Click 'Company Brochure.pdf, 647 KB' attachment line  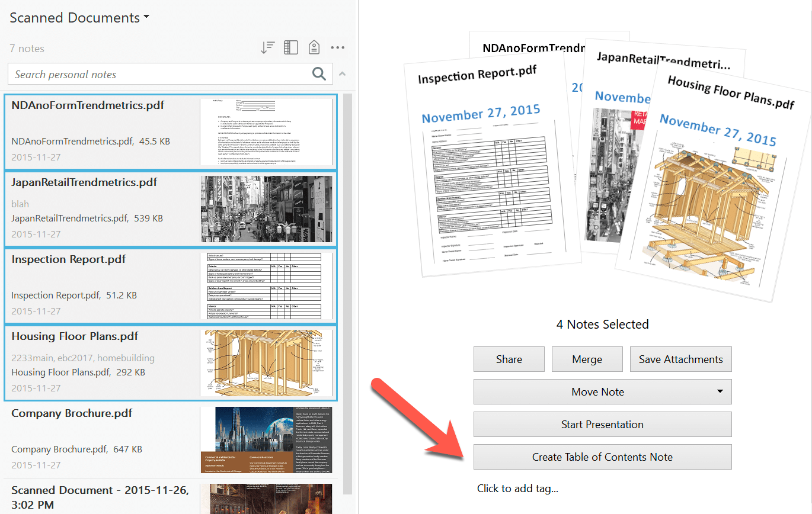[76, 449]
